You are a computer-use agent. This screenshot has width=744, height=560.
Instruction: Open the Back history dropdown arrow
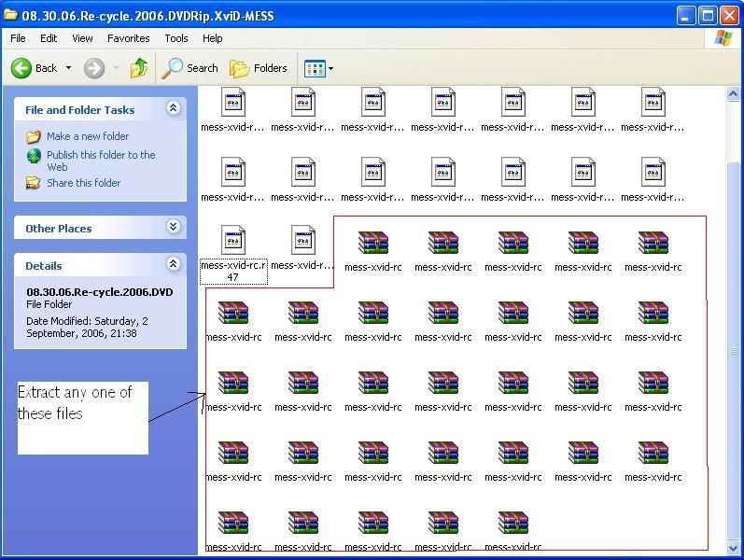point(69,68)
